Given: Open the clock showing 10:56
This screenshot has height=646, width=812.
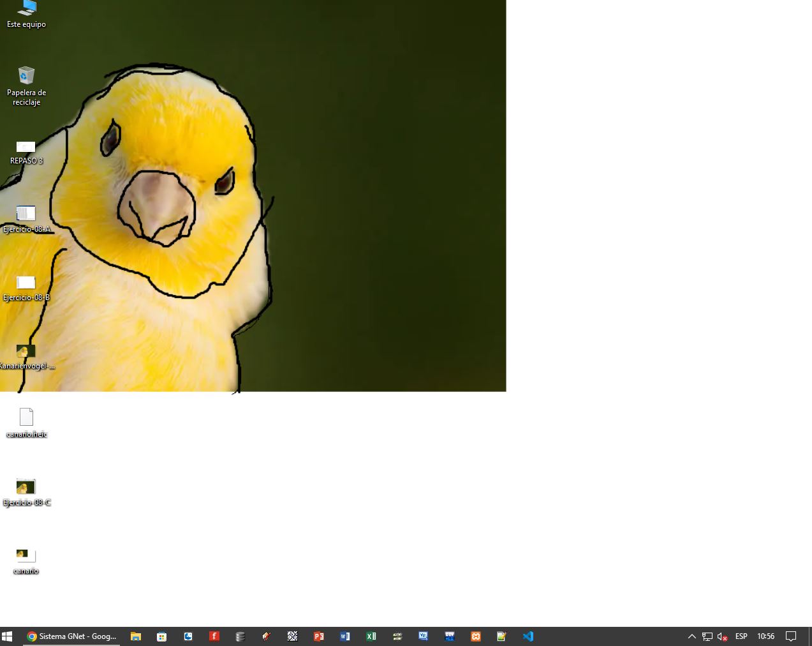Looking at the screenshot, I should [x=765, y=636].
